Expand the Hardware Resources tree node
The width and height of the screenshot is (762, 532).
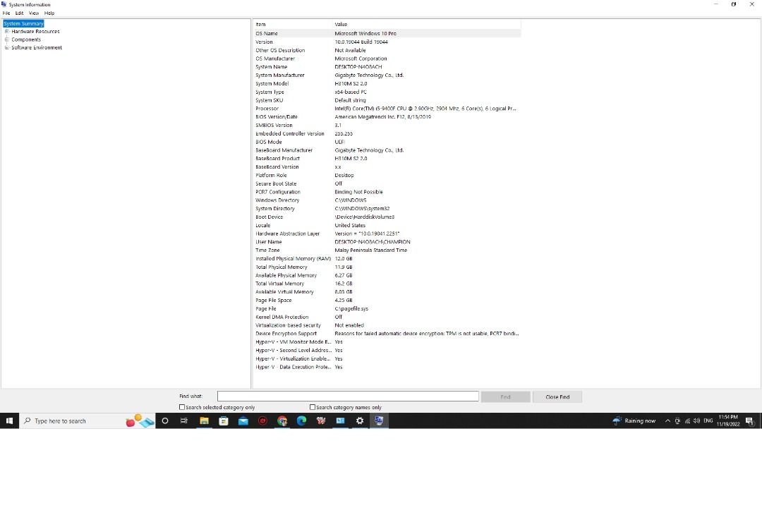(x=7, y=32)
